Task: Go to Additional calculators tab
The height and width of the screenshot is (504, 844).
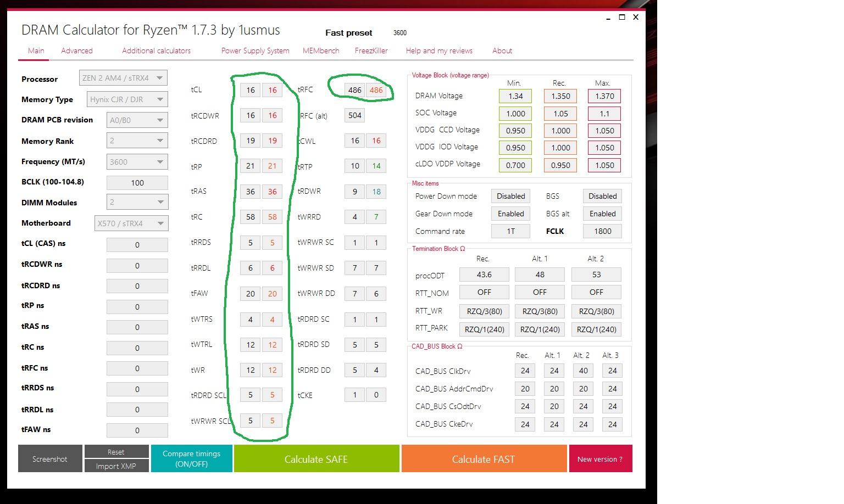Action: pos(157,51)
